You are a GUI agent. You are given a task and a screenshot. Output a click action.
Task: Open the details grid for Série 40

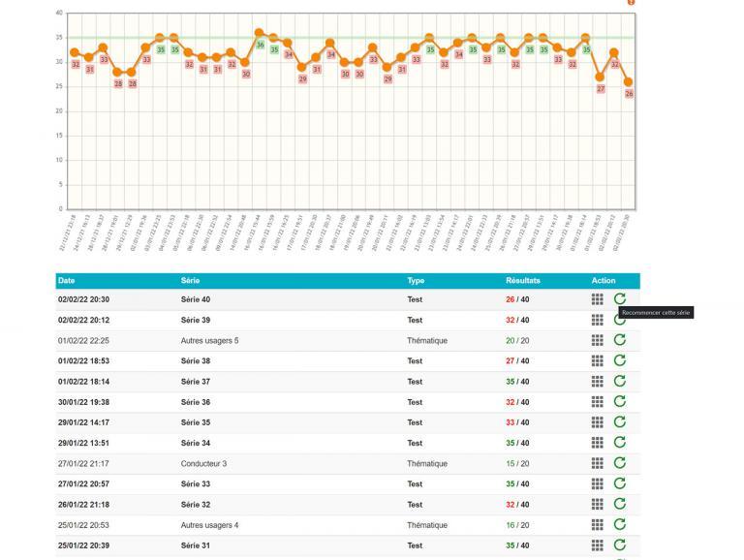(x=598, y=299)
